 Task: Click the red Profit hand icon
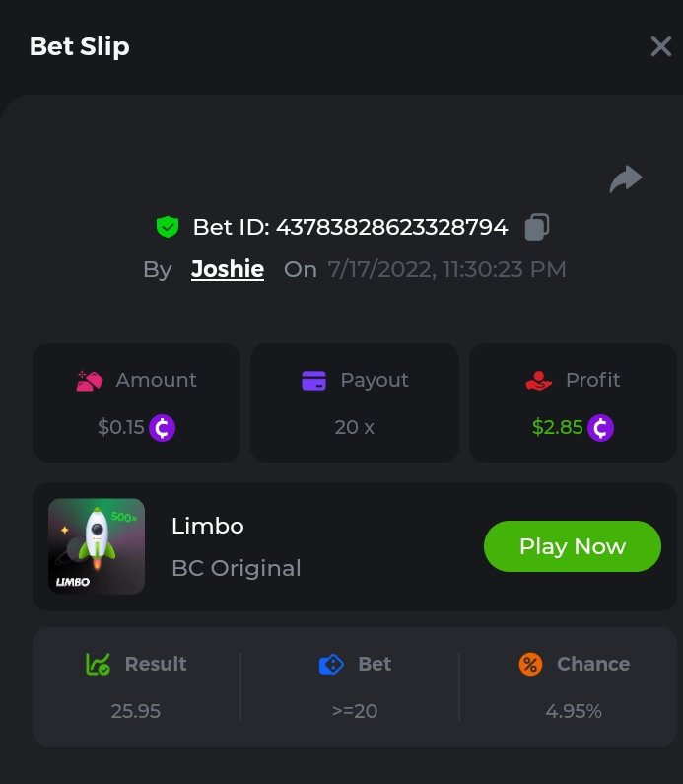(x=539, y=381)
